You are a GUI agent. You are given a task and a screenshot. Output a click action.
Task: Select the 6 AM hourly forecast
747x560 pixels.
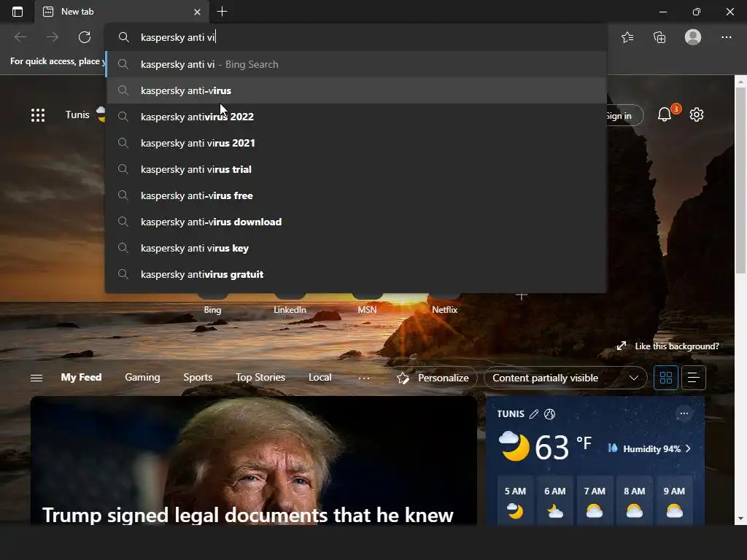click(x=555, y=500)
